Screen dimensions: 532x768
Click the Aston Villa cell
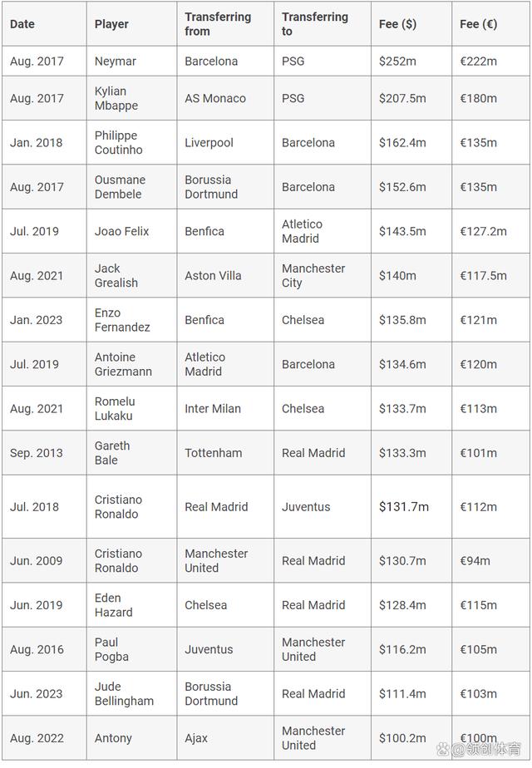(213, 275)
